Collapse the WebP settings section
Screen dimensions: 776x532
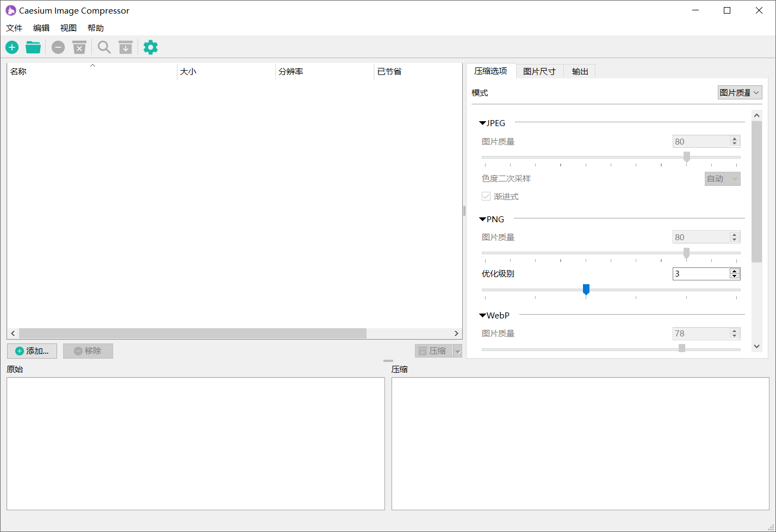482,315
